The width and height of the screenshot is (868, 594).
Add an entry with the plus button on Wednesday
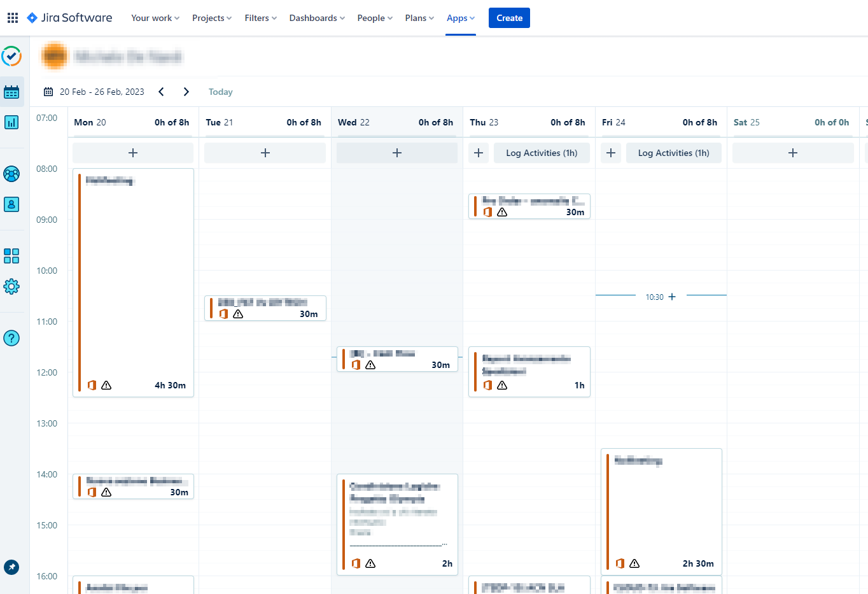click(396, 152)
